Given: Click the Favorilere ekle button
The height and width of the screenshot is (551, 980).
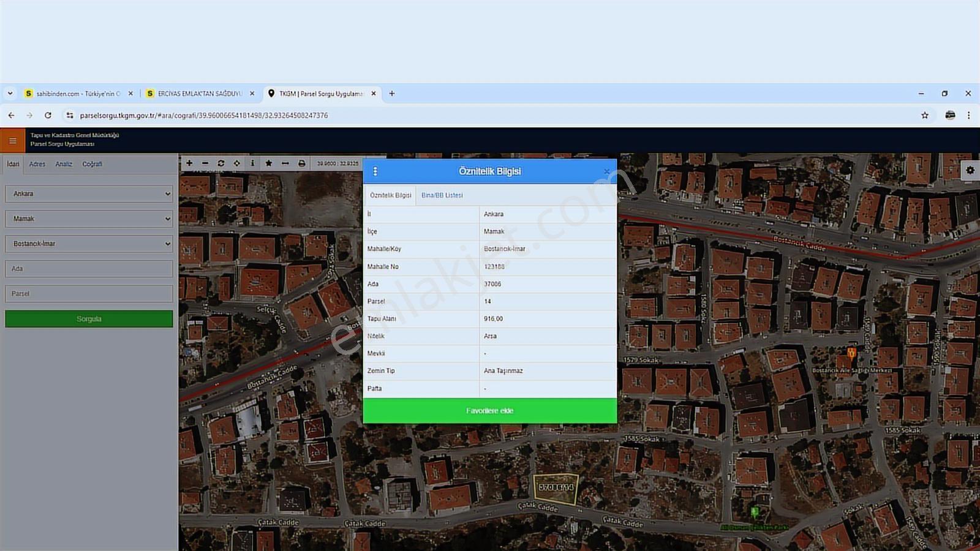Looking at the screenshot, I should pos(490,411).
